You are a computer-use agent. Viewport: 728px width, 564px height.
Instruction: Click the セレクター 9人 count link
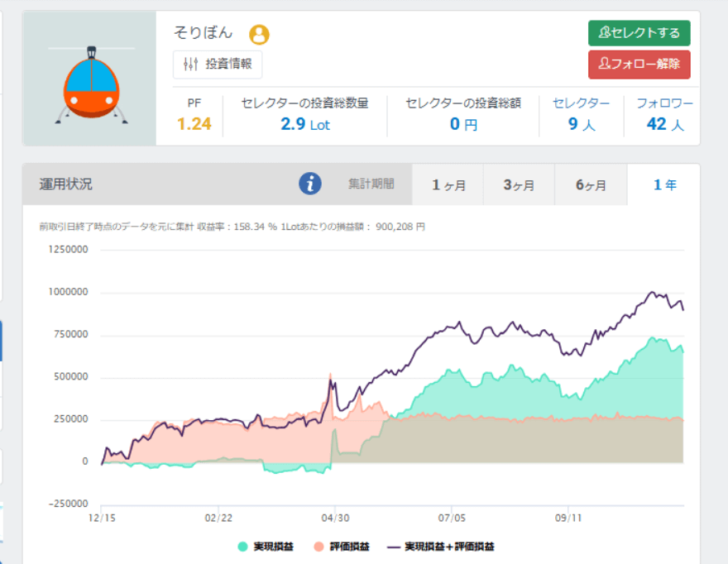(581, 125)
